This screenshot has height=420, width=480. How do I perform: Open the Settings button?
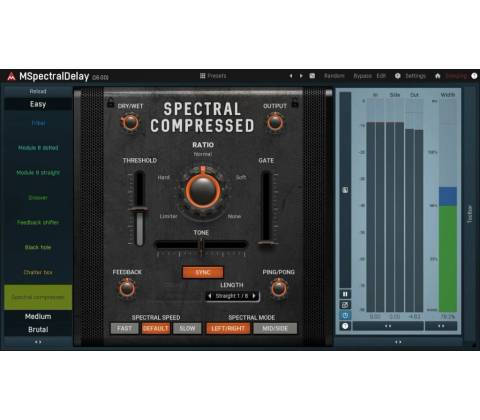point(415,76)
